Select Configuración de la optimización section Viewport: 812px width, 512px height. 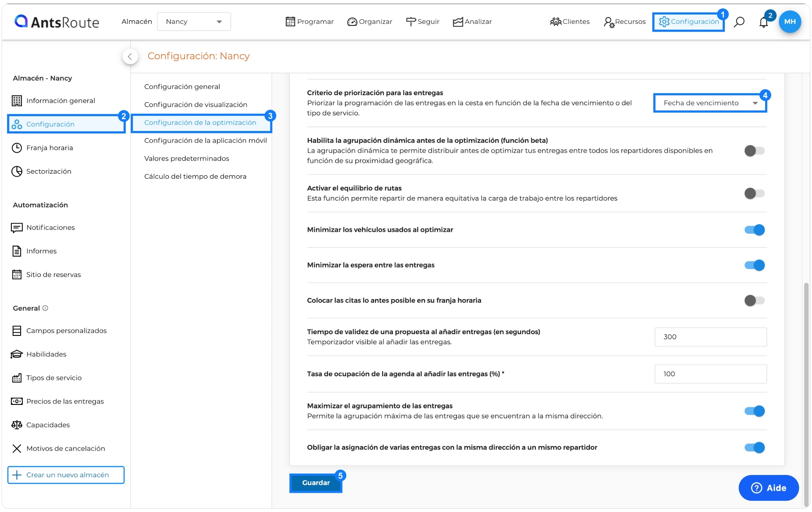click(201, 123)
